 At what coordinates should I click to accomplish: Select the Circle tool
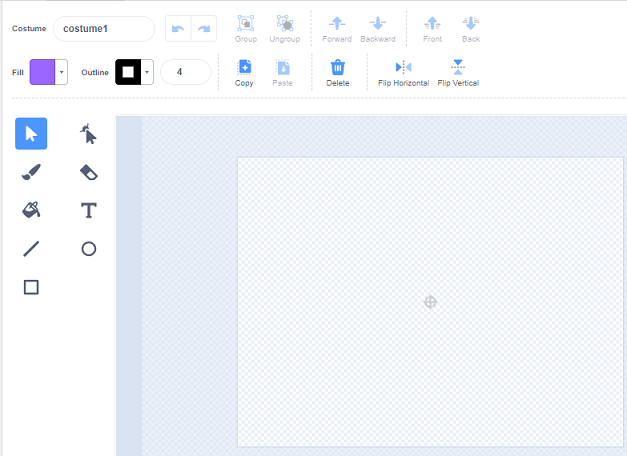[x=88, y=249]
